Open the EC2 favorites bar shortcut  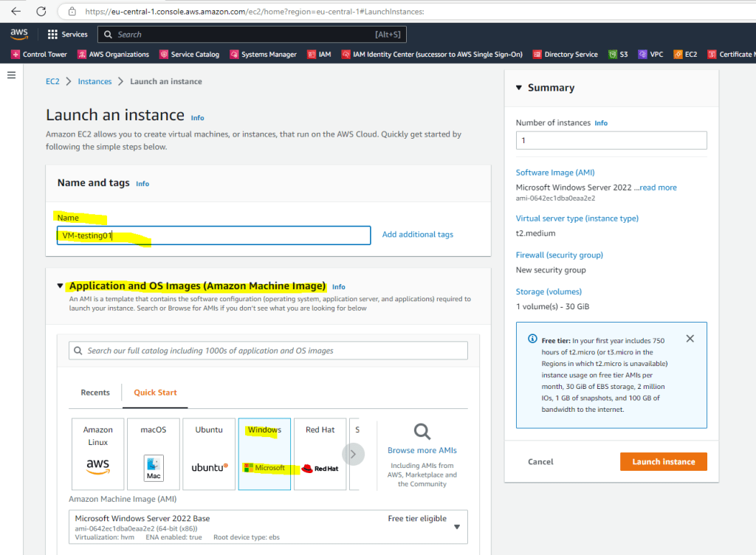click(685, 55)
